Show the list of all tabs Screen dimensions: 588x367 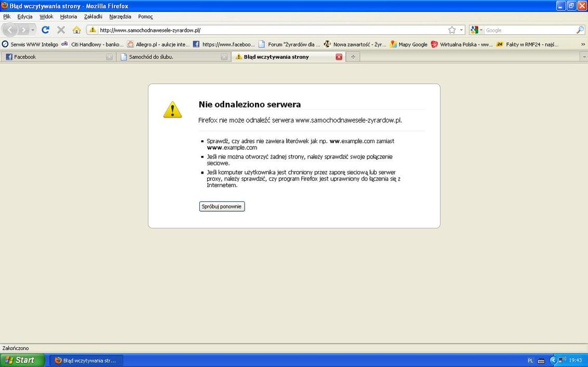[583, 57]
